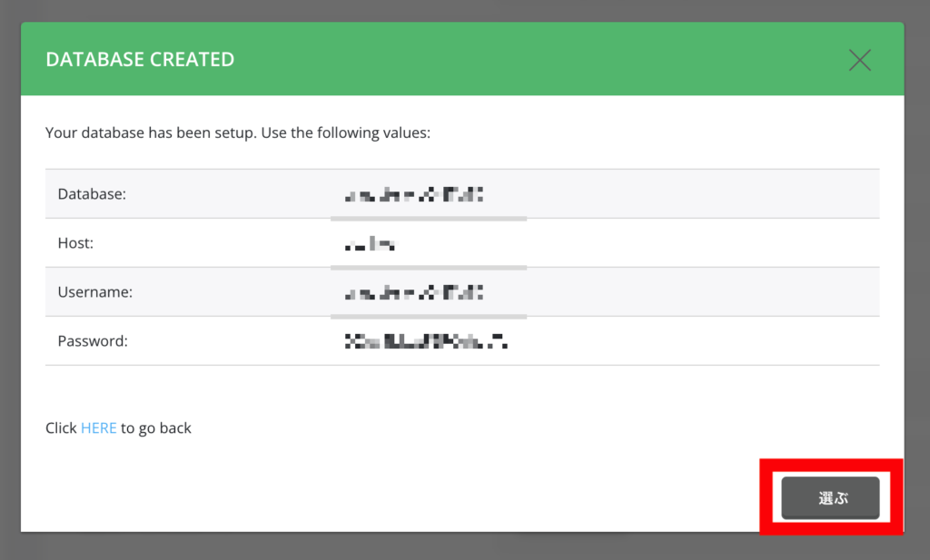The width and height of the screenshot is (930, 560).
Task: Click the Host: row label
Action: (75, 243)
